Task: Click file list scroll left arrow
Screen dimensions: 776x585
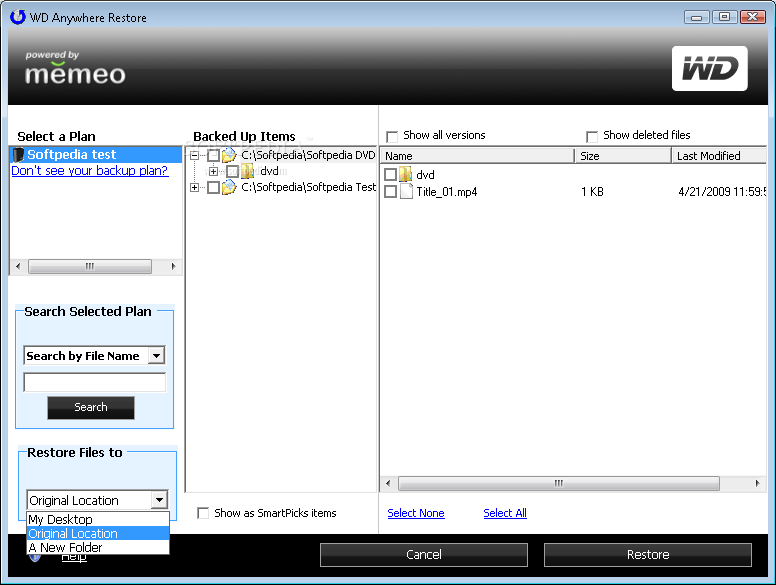Action: pyautogui.click(x=388, y=483)
